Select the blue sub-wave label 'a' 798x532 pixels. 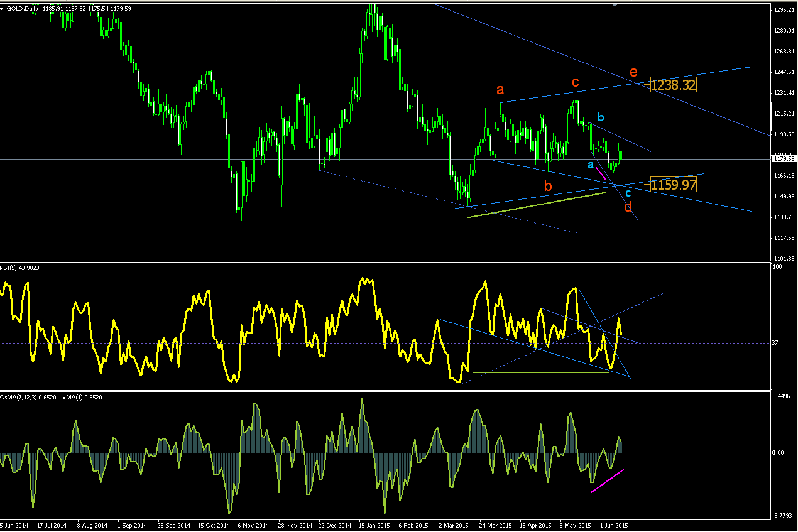pos(590,165)
